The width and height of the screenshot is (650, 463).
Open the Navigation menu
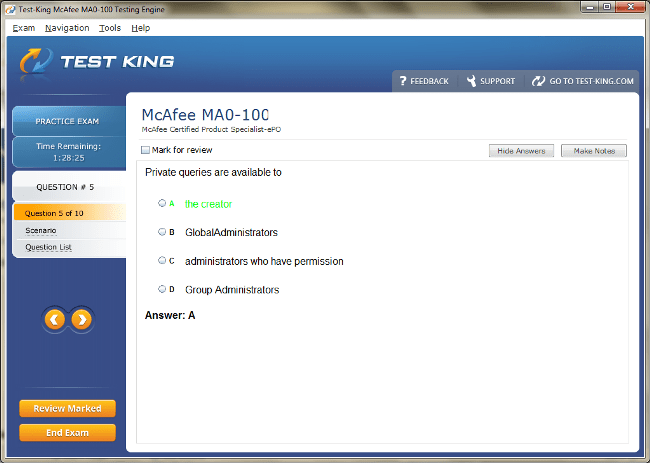pos(67,28)
